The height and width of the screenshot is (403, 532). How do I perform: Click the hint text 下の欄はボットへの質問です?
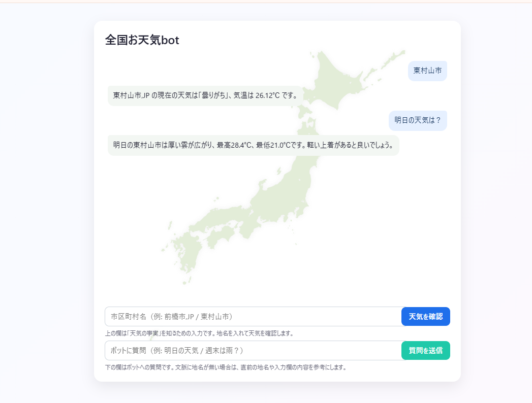pyautogui.click(x=226, y=367)
